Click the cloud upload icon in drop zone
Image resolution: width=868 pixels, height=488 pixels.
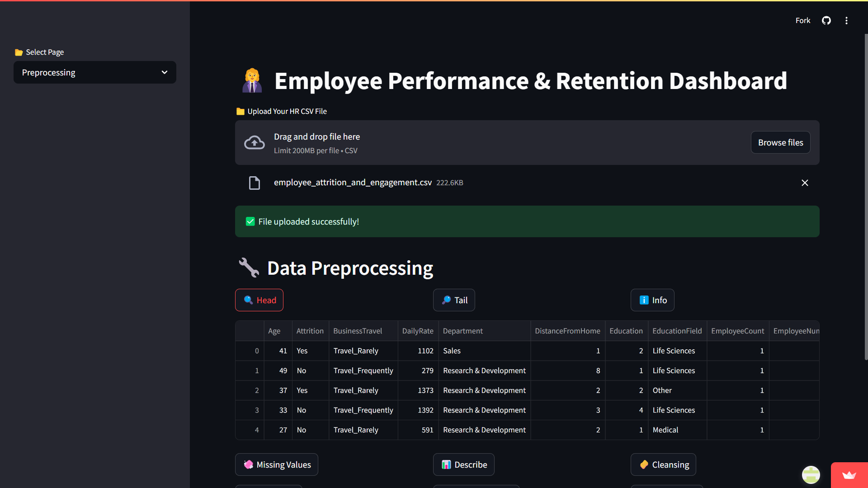click(254, 142)
